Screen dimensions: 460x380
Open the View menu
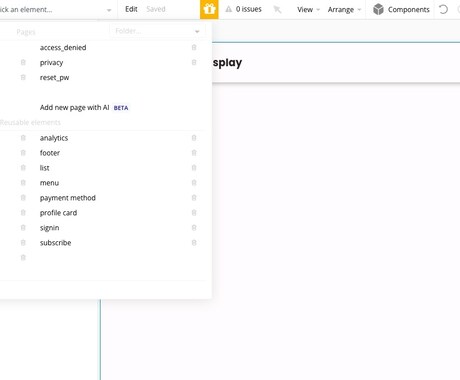point(308,10)
